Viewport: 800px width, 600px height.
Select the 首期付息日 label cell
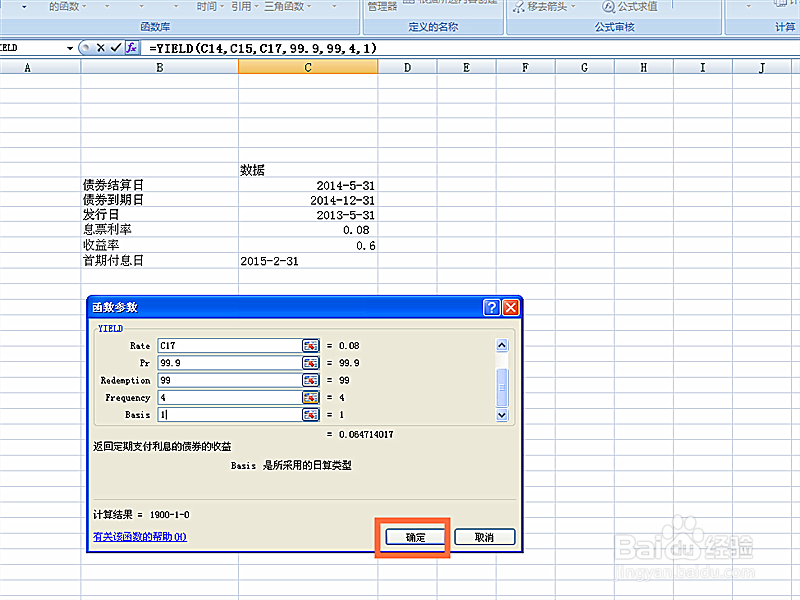pos(159,261)
